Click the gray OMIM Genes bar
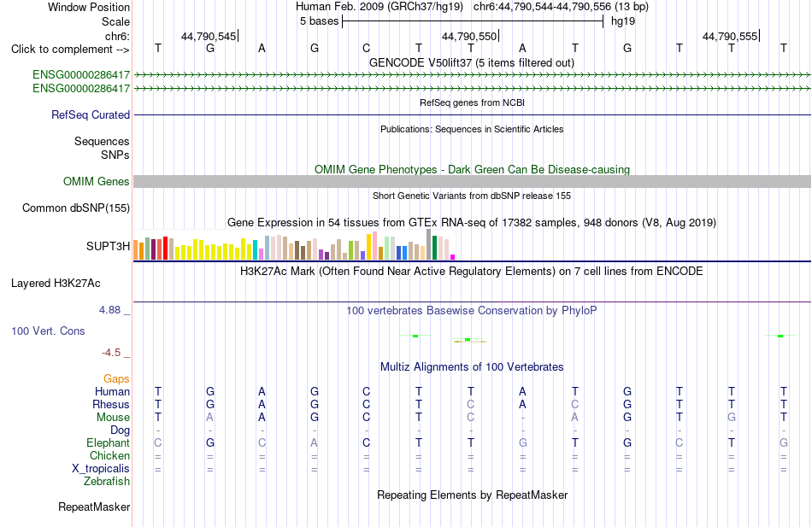 click(472, 181)
